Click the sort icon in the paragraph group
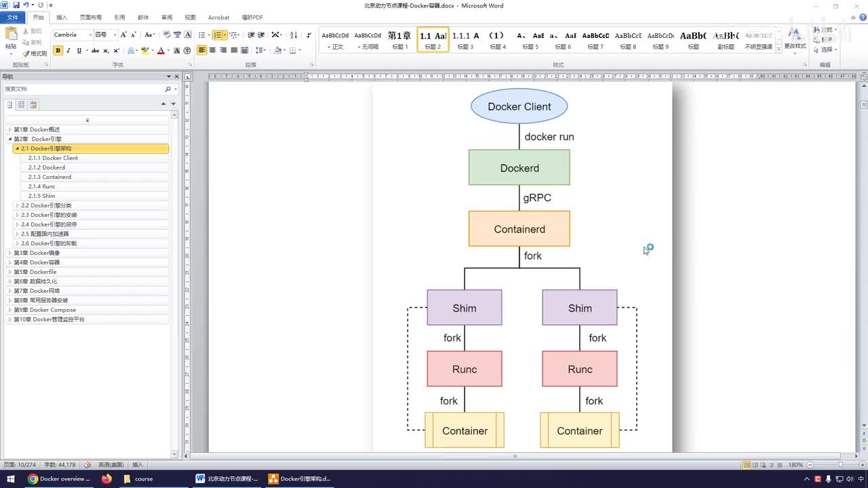 pos(293,35)
